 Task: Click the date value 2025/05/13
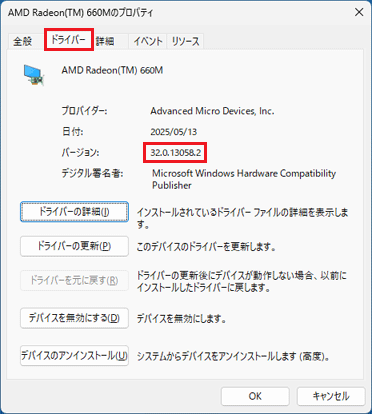pyautogui.click(x=174, y=132)
